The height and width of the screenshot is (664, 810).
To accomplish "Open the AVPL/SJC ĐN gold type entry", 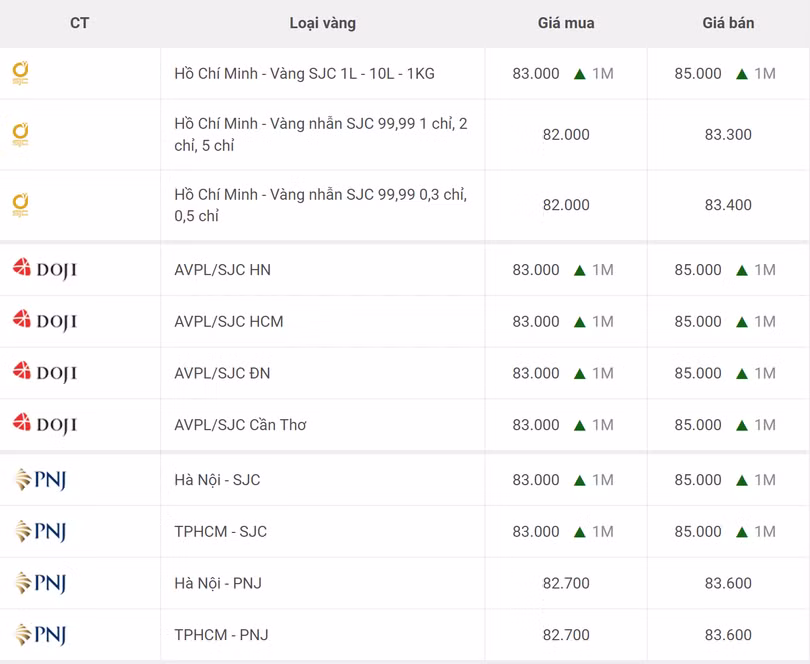I will [x=222, y=373].
